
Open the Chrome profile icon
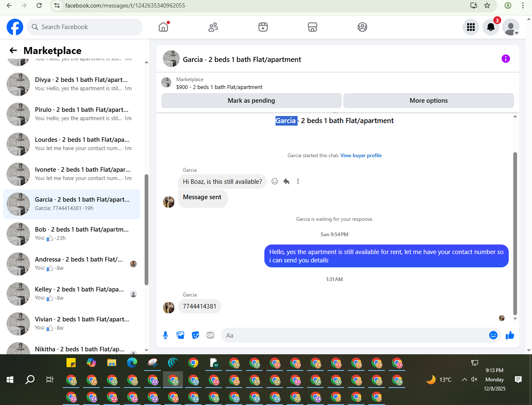508,5
